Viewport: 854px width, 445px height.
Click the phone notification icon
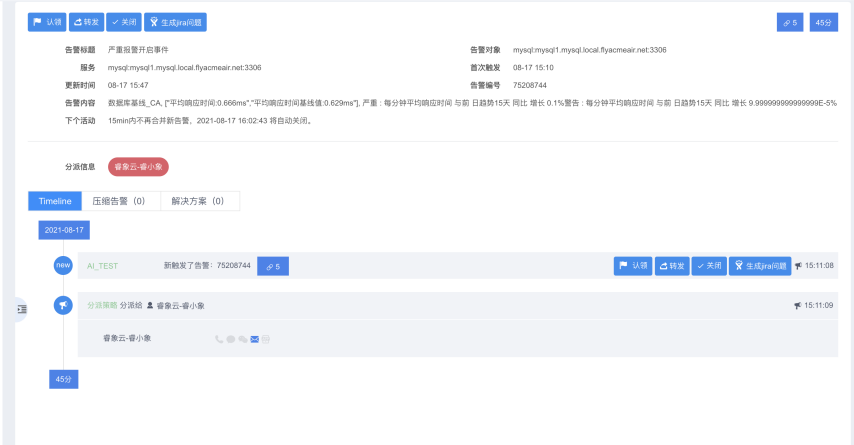(219, 339)
